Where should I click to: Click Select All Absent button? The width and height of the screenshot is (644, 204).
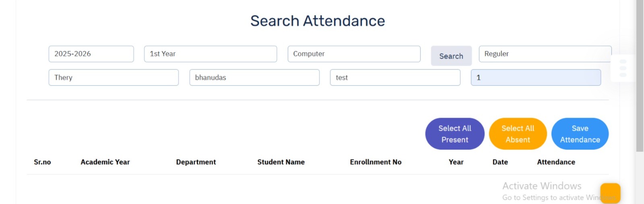click(x=518, y=134)
